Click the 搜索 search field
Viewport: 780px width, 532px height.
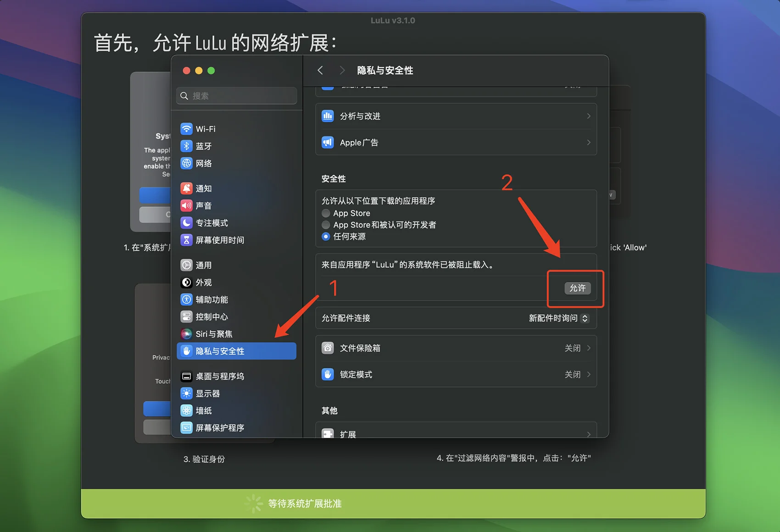tap(237, 96)
